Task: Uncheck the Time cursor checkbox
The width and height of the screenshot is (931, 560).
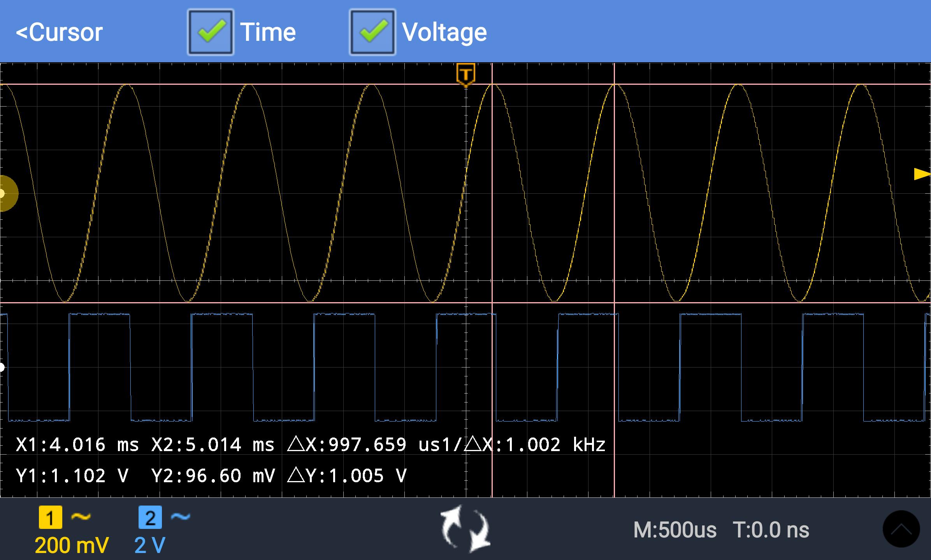Action: 211,32
